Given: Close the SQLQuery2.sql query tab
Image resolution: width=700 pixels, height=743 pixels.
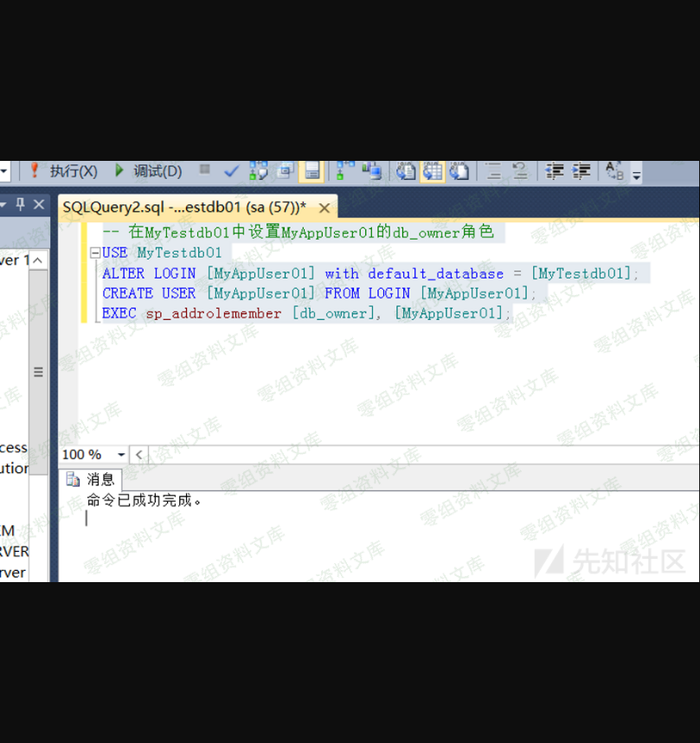Looking at the screenshot, I should pyautogui.click(x=324, y=208).
